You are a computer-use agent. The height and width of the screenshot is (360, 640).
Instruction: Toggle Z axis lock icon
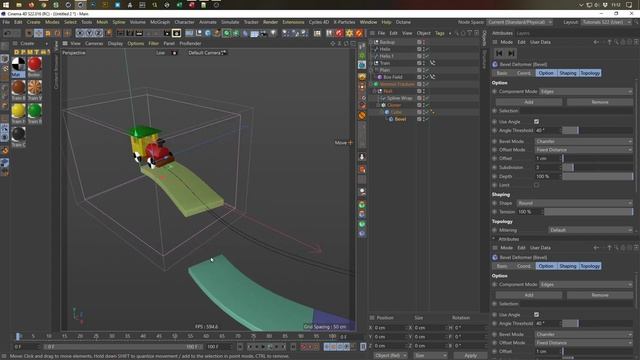pos(99,33)
